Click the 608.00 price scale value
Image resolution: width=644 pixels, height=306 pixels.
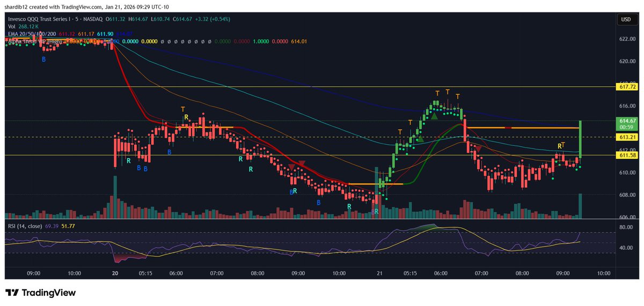click(627, 195)
